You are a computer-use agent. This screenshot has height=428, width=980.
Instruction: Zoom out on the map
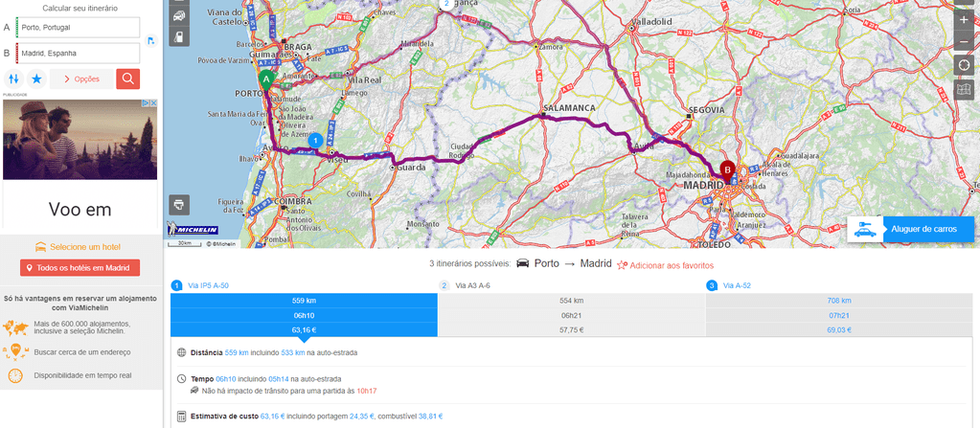click(963, 42)
